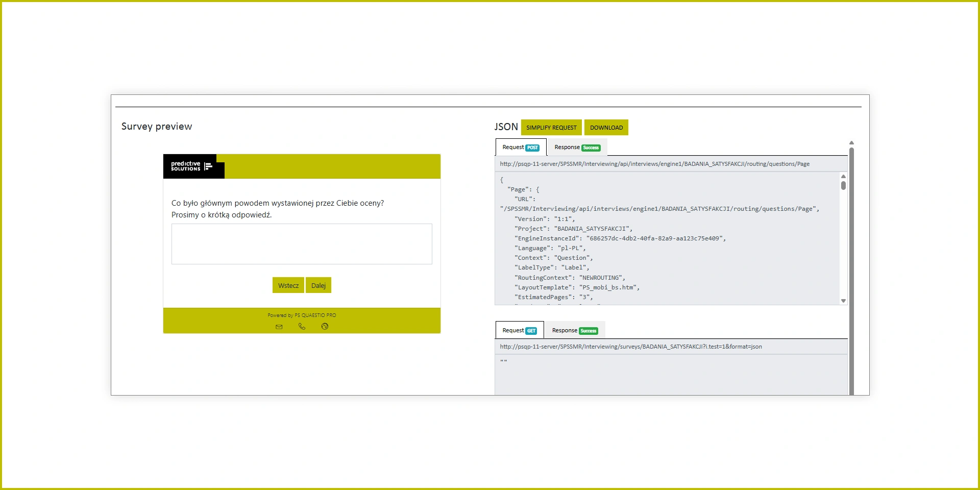Viewport: 980px width, 490px height.
Task: Click the Success badge on the upper Response tab
Action: click(x=591, y=148)
